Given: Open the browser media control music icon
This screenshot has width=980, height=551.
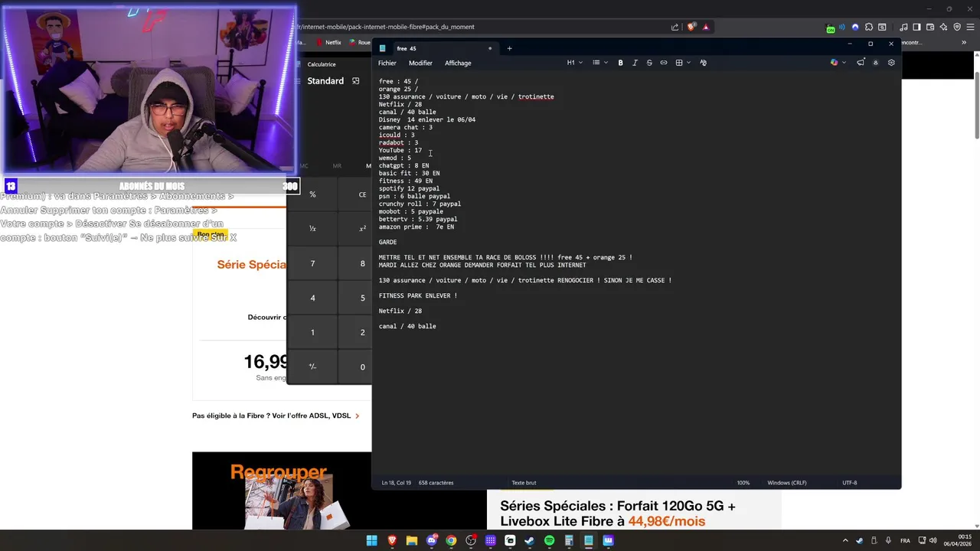Looking at the screenshot, I should pyautogui.click(x=904, y=27).
